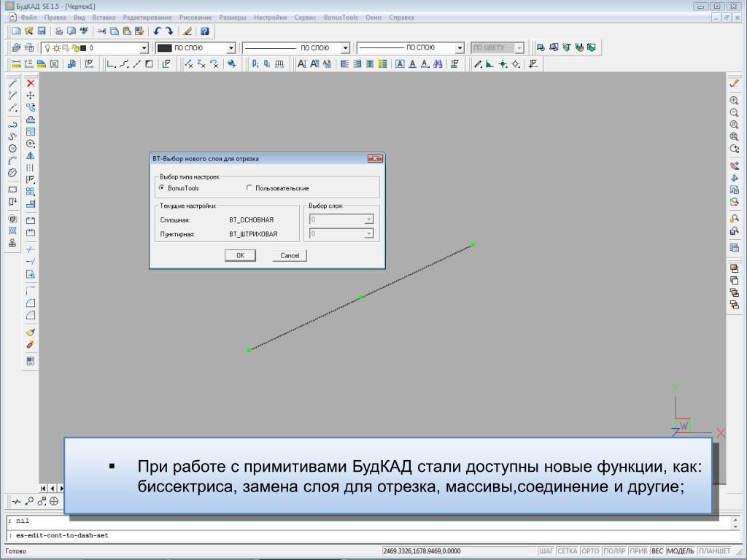Open the color ПО СЛОЮ dropdown
Screen dimensions: 747x560
(231, 48)
